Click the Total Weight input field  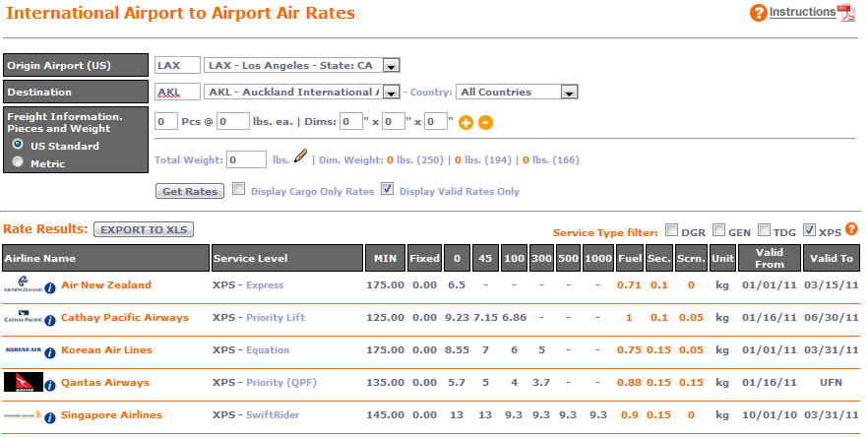click(246, 160)
